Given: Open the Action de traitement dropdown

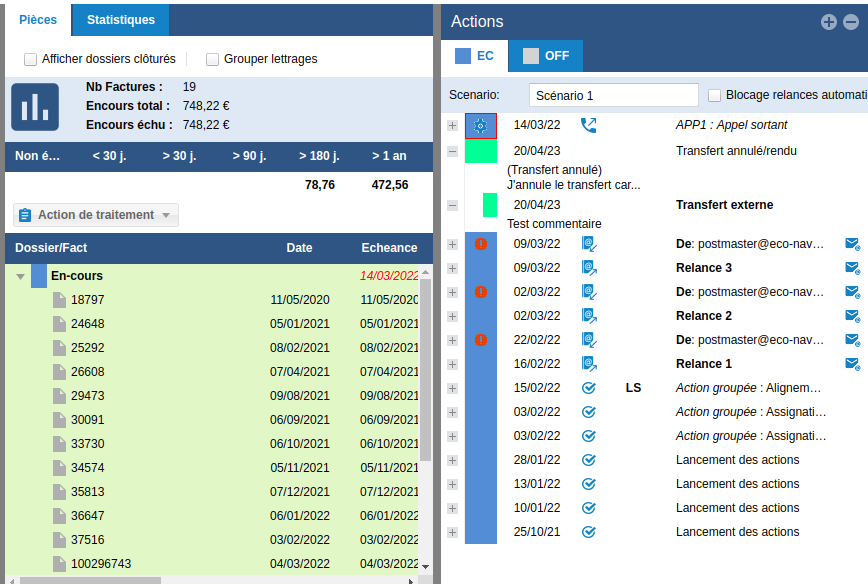Looking at the screenshot, I should (x=96, y=215).
